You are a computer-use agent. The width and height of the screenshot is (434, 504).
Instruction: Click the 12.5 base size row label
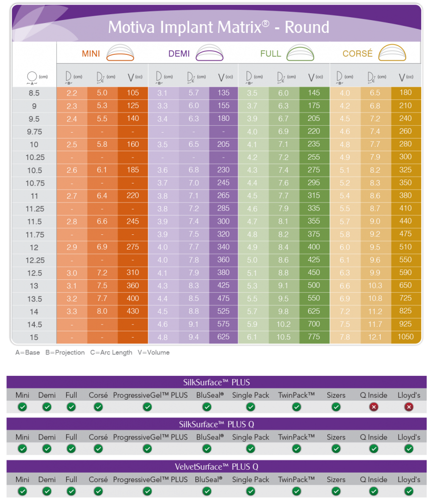click(x=33, y=273)
